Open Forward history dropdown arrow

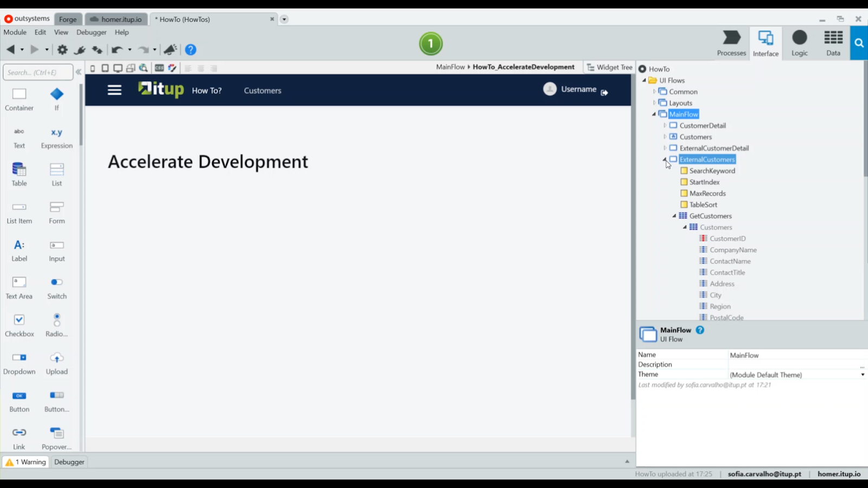point(47,50)
